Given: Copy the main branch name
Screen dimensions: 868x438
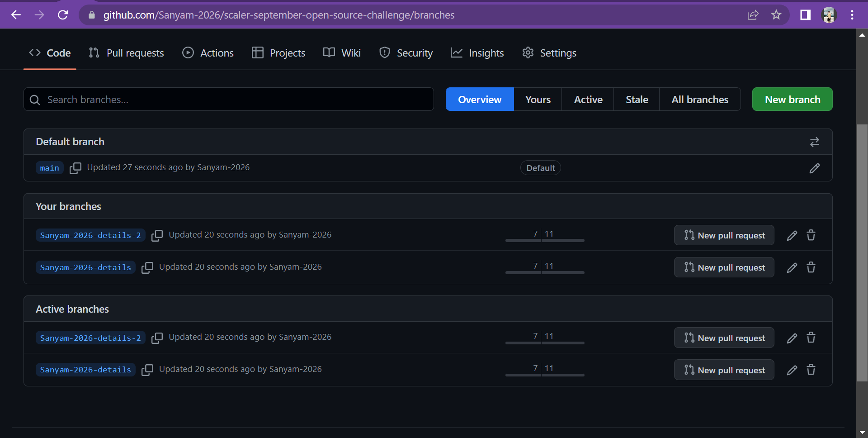Looking at the screenshot, I should tap(75, 168).
